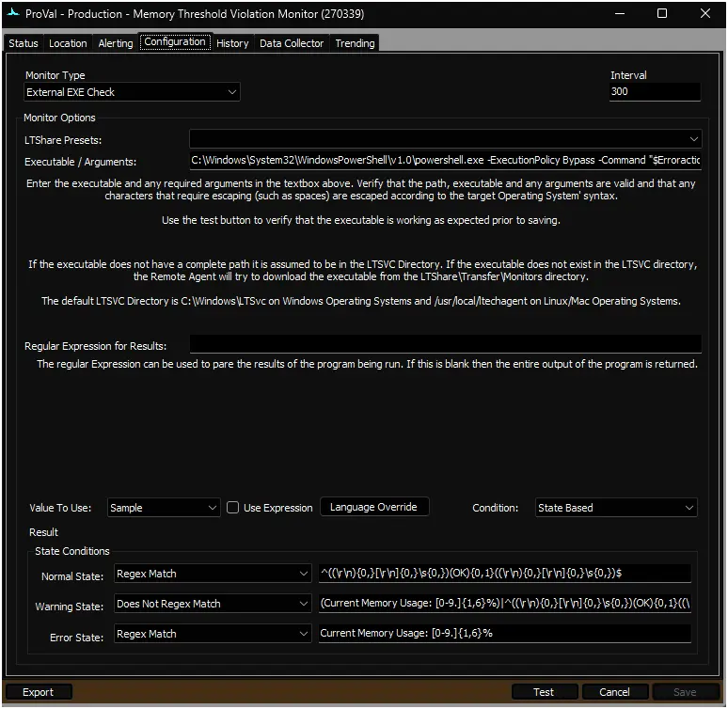The image size is (728, 709).
Task: Click the 'State Conditions' group label
Action: [x=72, y=551]
